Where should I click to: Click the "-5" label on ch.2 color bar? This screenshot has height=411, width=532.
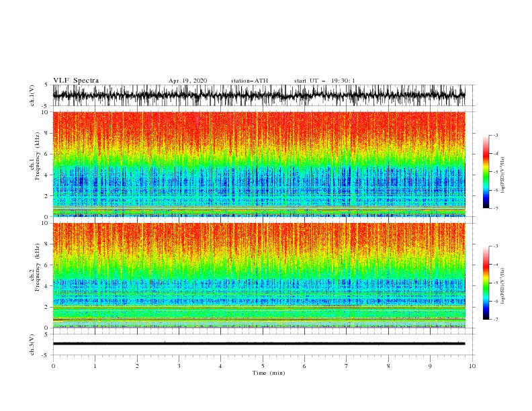[x=496, y=283]
